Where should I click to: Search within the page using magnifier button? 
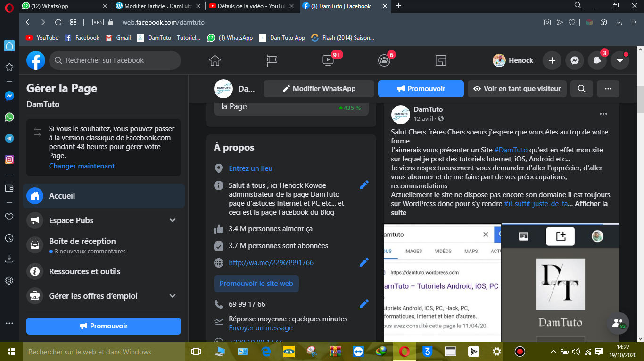[582, 89]
